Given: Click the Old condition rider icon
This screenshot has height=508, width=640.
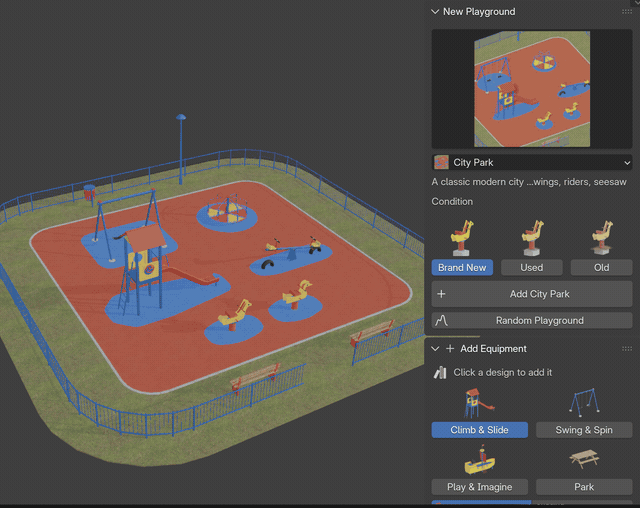Looking at the screenshot, I should (x=602, y=237).
